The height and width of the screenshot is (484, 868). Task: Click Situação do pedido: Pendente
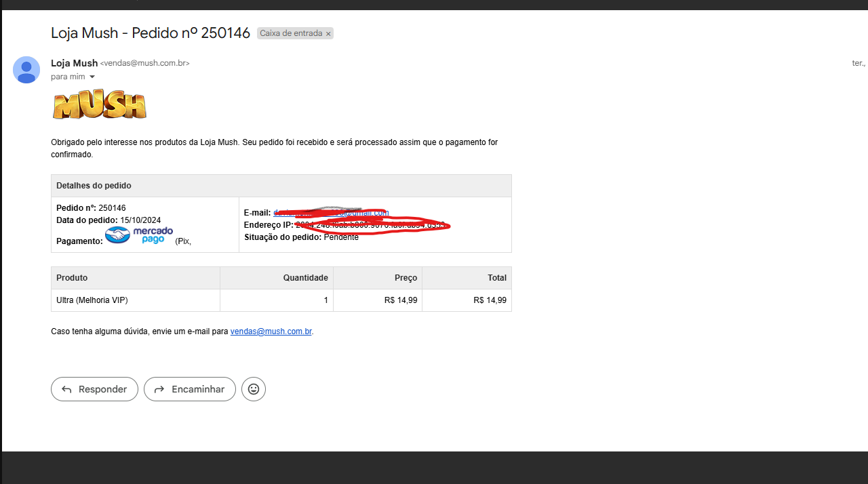point(301,237)
